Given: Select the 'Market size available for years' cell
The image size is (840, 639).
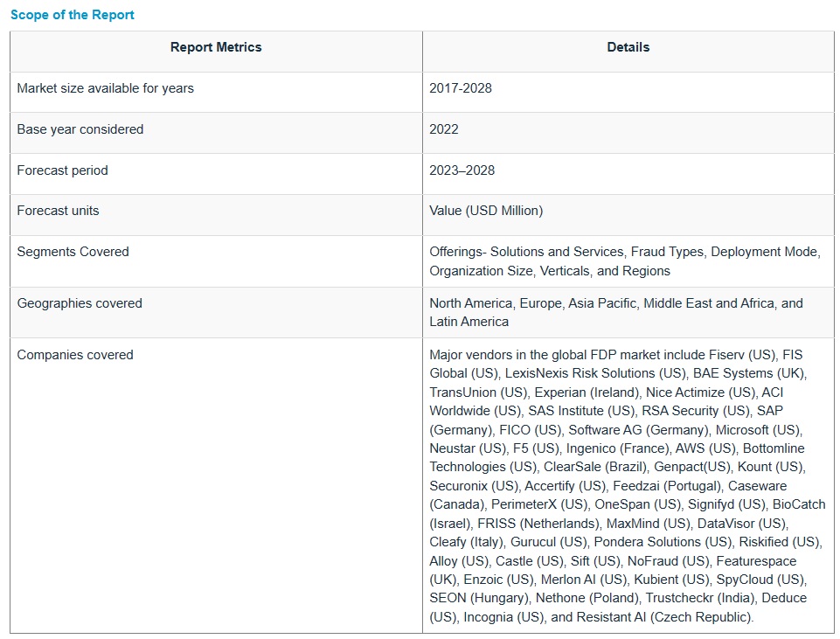Looking at the screenshot, I should click(x=106, y=88).
